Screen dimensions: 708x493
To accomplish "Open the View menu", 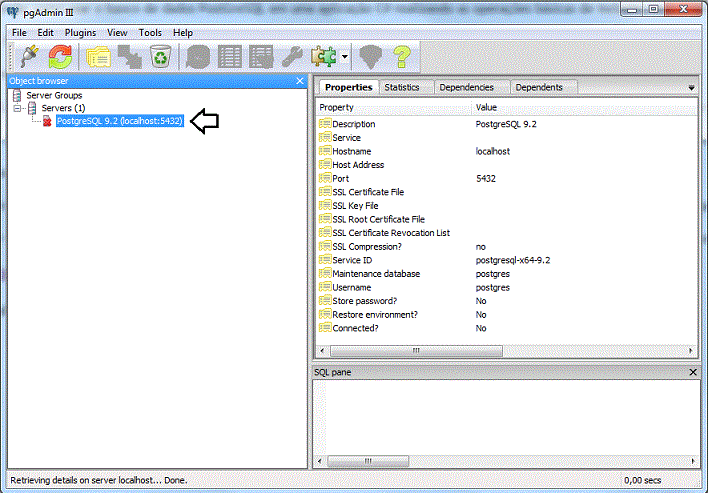I will coord(117,33).
